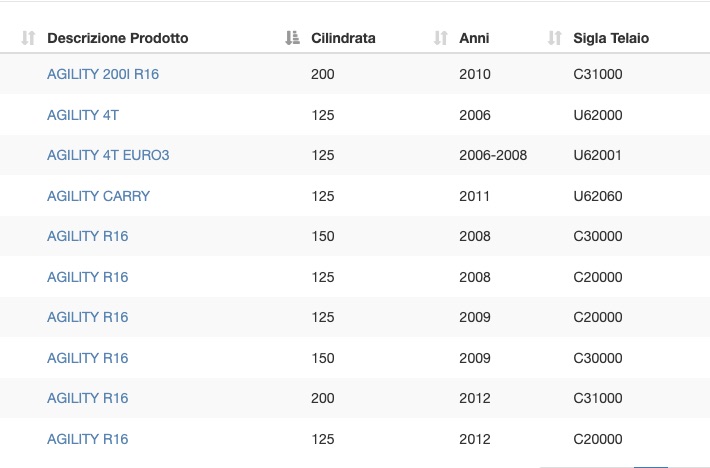This screenshot has height=468, width=710.
Task: Open AGILITY 4T product link
Action: (x=83, y=115)
